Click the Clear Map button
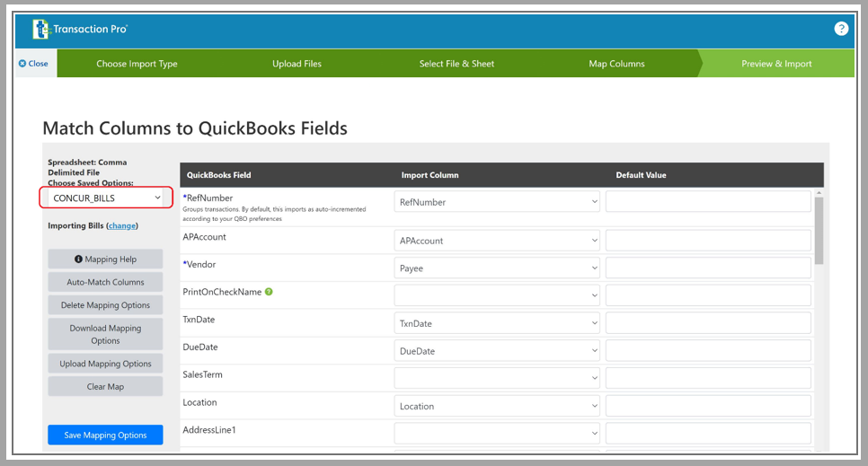 (105, 386)
